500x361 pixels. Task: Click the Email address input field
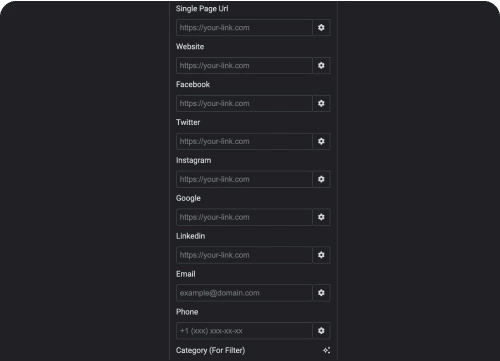(244, 293)
